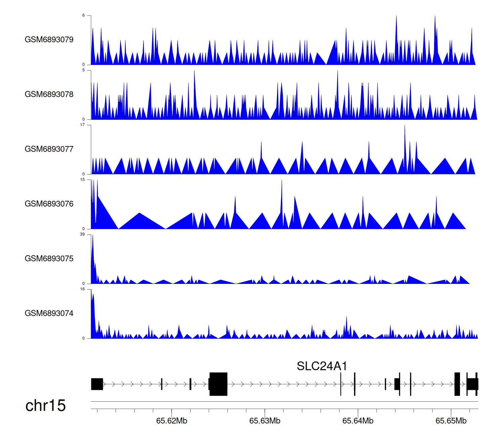
Task: Click the GSM6893079 track label
Action: 49,40
